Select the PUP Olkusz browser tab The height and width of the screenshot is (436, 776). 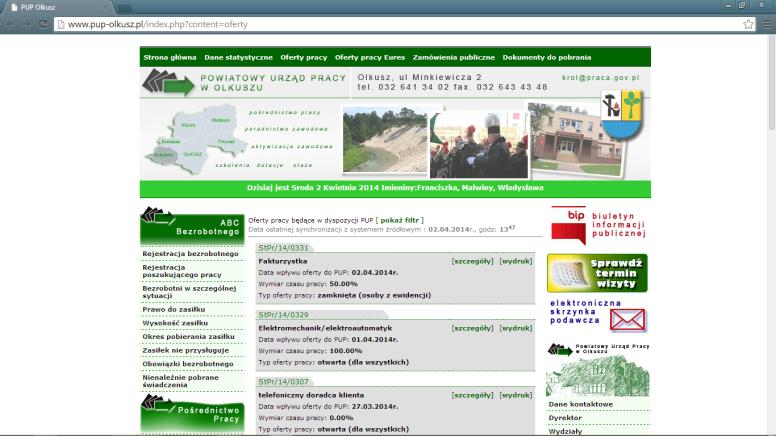(57, 7)
